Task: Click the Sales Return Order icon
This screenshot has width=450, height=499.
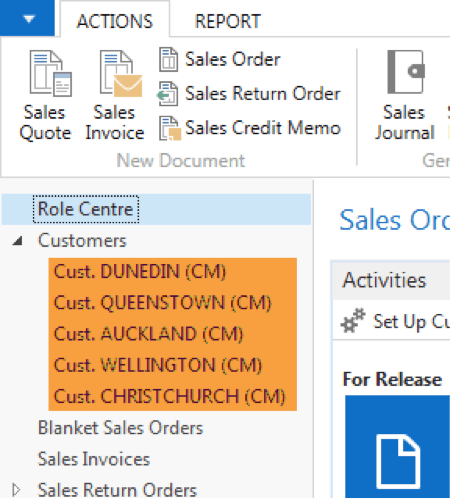Action: (168, 94)
